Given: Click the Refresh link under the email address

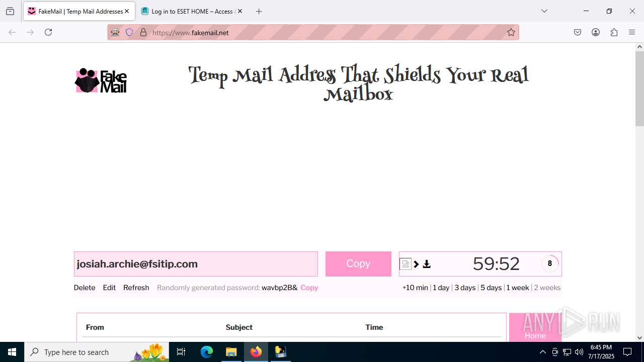Looking at the screenshot, I should click(136, 288).
